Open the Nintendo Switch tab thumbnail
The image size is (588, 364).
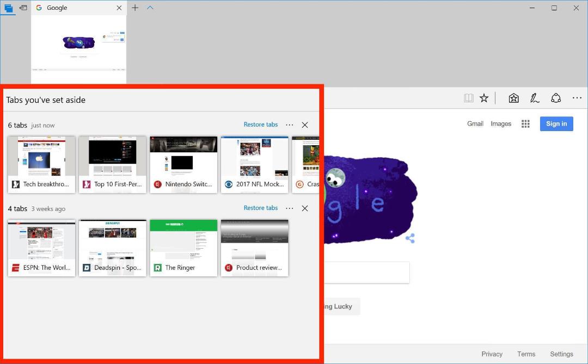tap(183, 164)
